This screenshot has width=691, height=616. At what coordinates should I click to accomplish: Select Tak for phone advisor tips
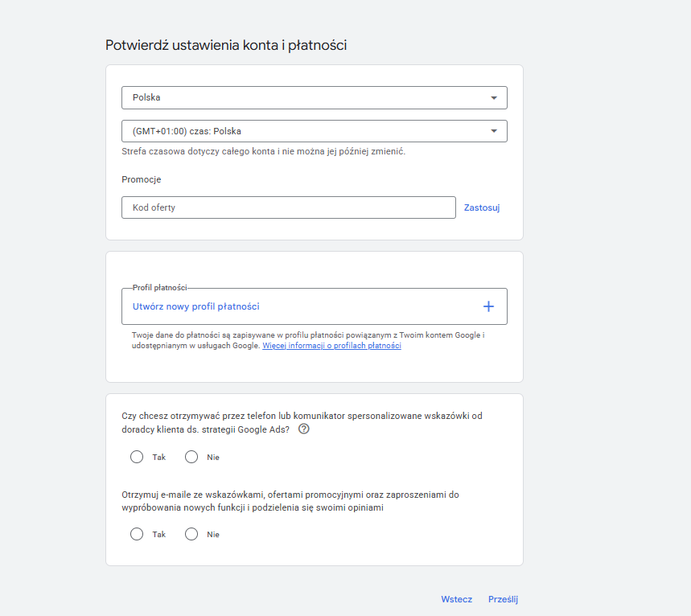point(137,457)
